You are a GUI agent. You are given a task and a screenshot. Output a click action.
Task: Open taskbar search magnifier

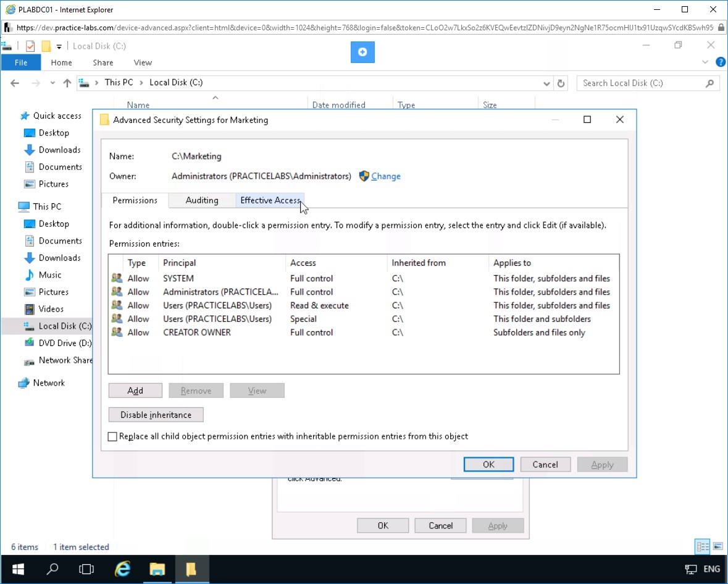click(52, 569)
